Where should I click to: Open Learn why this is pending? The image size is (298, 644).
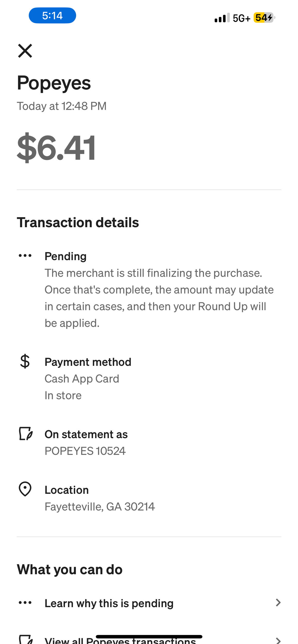(x=109, y=603)
